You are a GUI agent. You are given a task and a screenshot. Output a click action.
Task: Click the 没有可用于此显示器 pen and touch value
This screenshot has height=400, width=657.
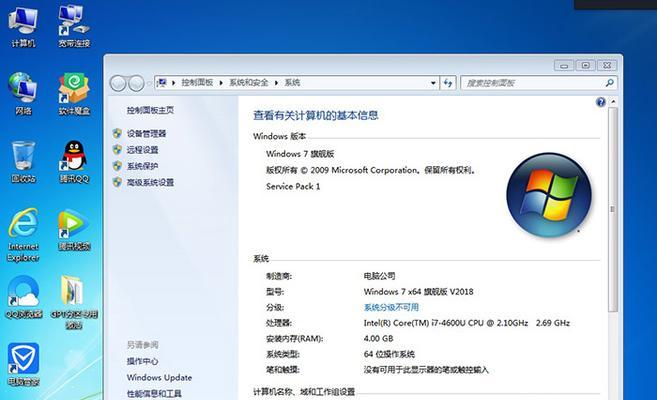tap(426, 370)
